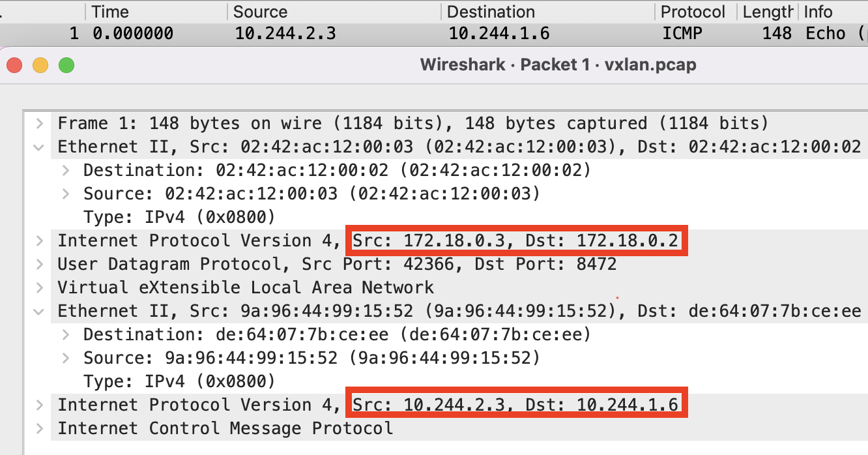The height and width of the screenshot is (455, 868).
Task: Expand Virtual eXtensible Local Area Network
Action: click(x=40, y=287)
